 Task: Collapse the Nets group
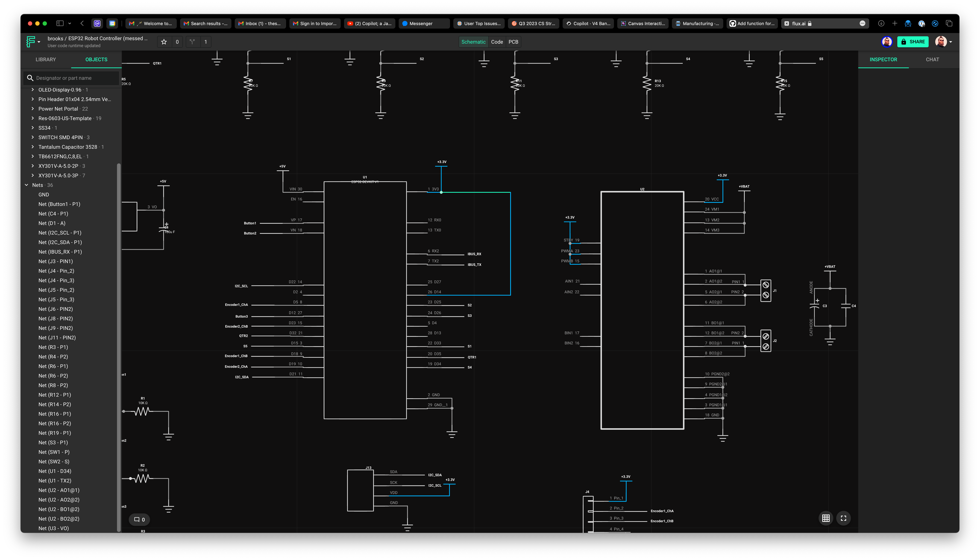coord(27,185)
